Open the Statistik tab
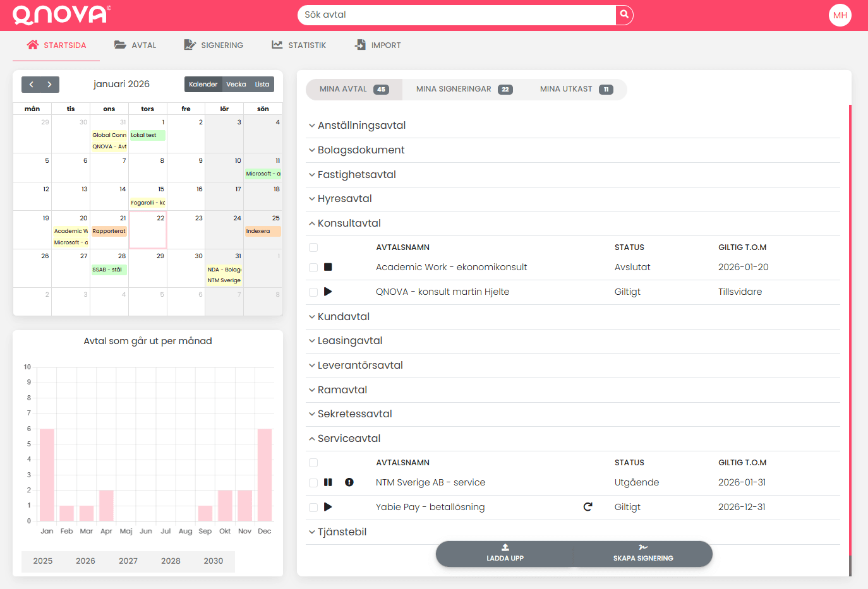The height and width of the screenshot is (589, 868). [299, 45]
